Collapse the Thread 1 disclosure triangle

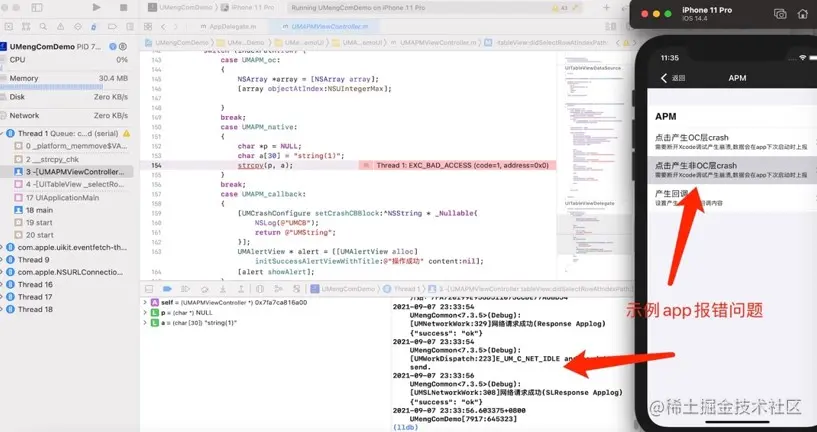(3, 133)
